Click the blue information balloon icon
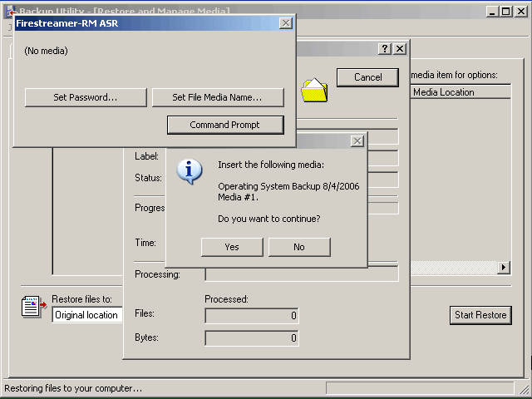The width and height of the screenshot is (532, 399). [190, 171]
